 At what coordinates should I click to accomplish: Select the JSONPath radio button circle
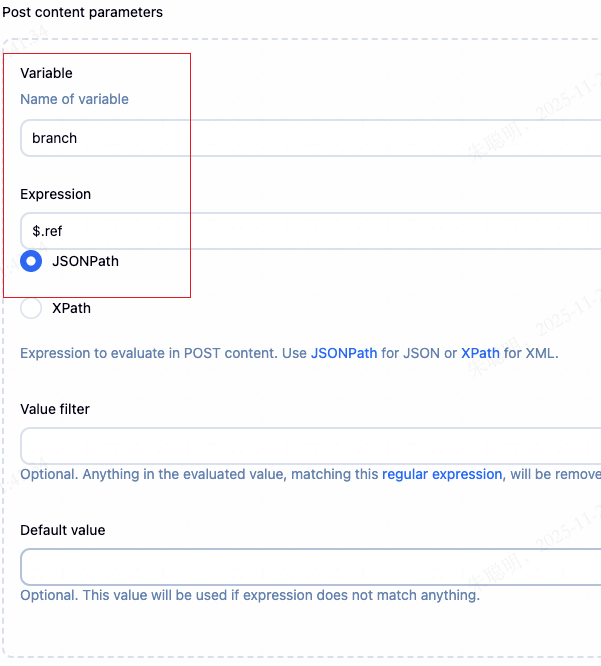[31, 262]
